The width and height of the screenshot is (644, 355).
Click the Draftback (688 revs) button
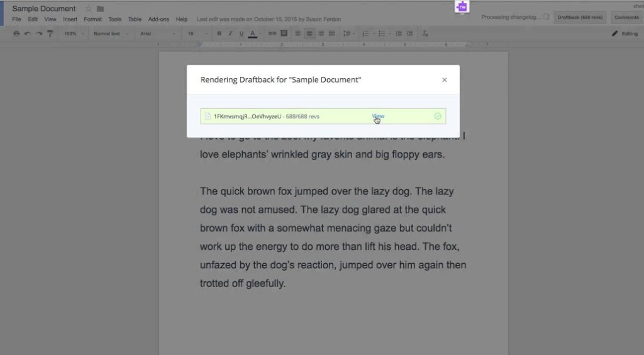point(580,18)
